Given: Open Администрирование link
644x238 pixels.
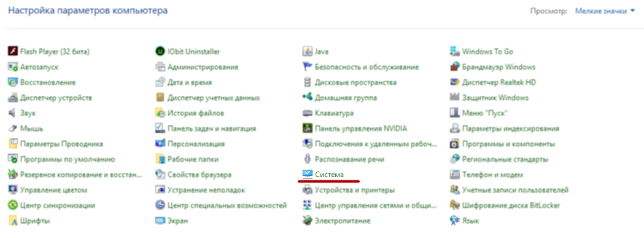Looking at the screenshot, I should [x=203, y=67].
